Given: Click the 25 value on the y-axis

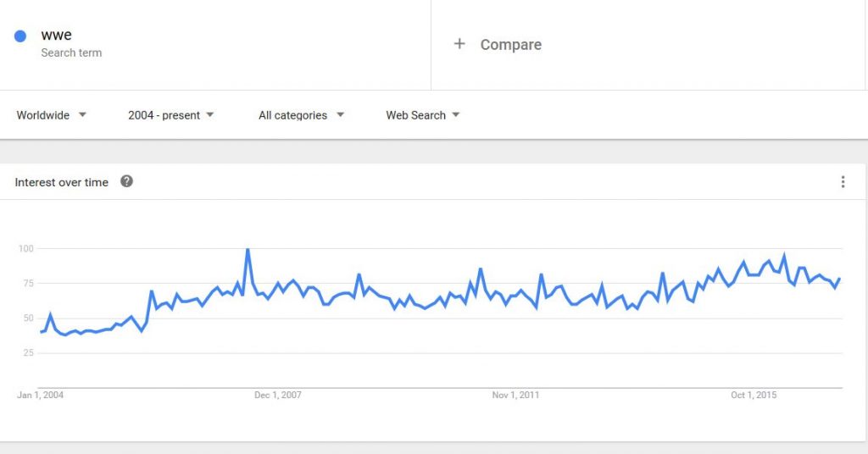Looking at the screenshot, I should click(27, 353).
